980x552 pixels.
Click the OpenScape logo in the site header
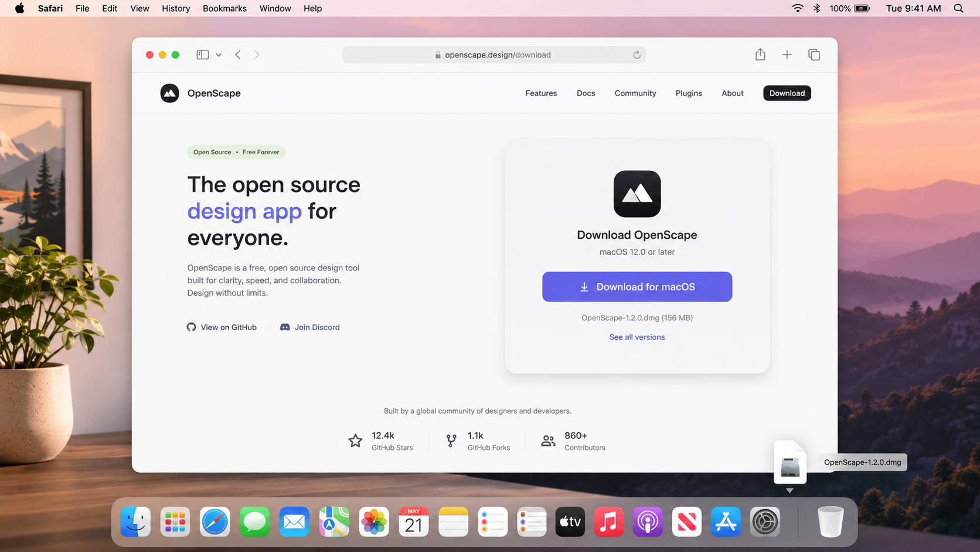click(x=169, y=93)
